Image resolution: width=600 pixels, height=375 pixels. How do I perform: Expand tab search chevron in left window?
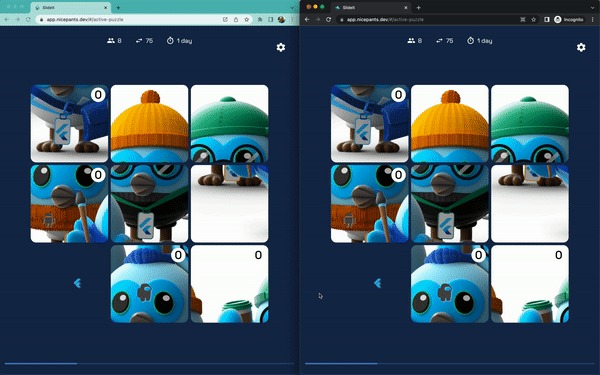click(x=293, y=7)
